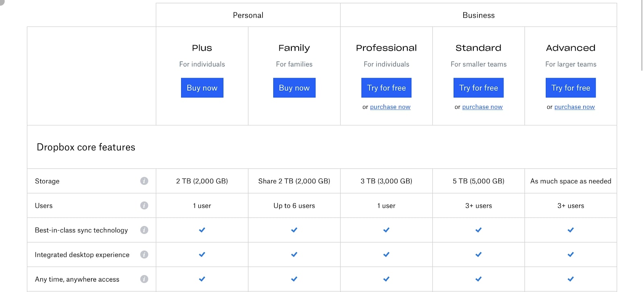This screenshot has height=292, width=644.
Task: Click Family checkmark in Best-in-class sync row
Action: pos(294,230)
